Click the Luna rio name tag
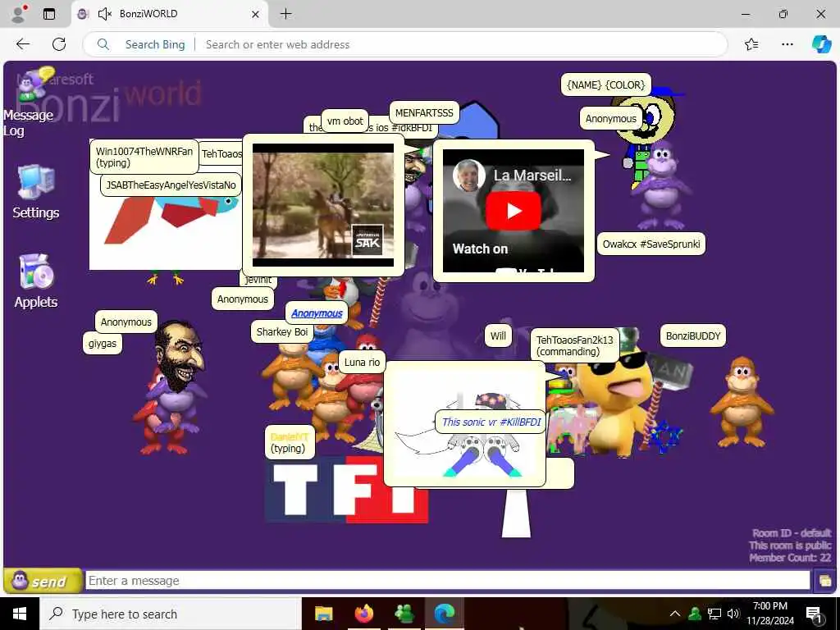This screenshot has width=840, height=630. point(362,362)
